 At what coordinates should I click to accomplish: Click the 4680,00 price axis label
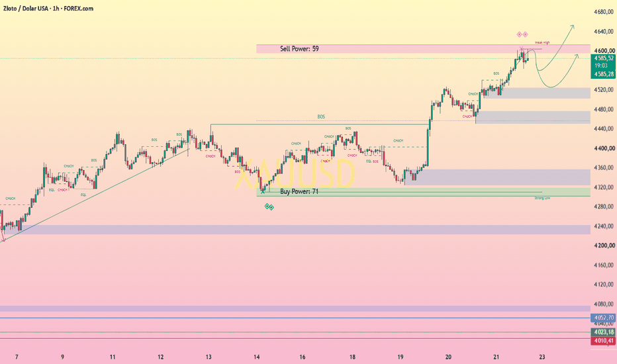604,12
